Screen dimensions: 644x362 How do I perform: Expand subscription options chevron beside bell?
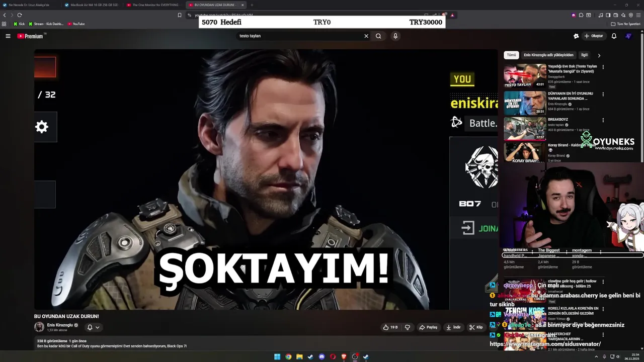point(97,327)
